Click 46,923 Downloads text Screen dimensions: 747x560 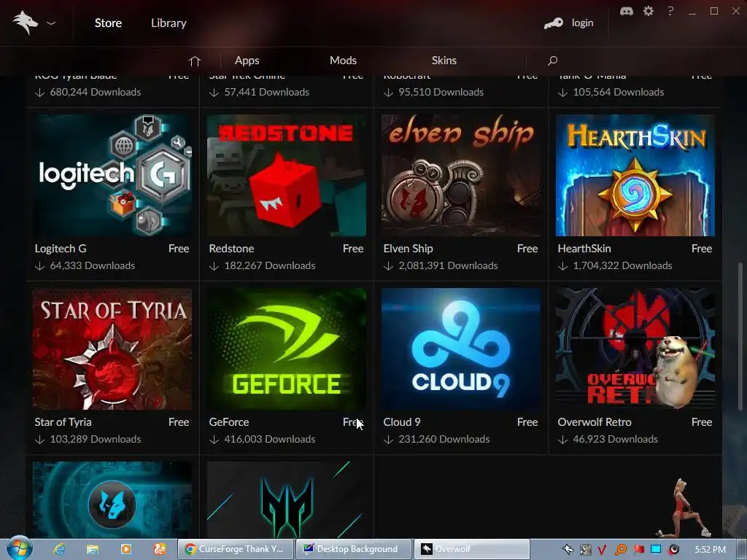click(615, 439)
